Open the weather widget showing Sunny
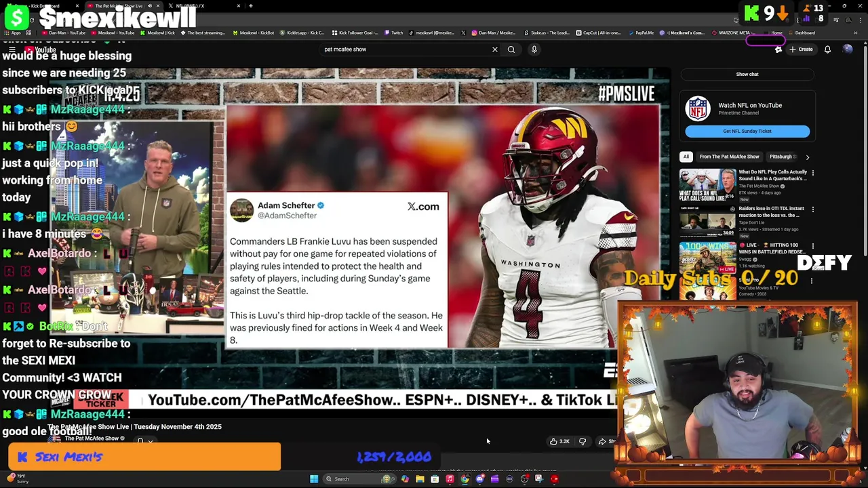Viewport: 868px width, 488px height. point(17,479)
